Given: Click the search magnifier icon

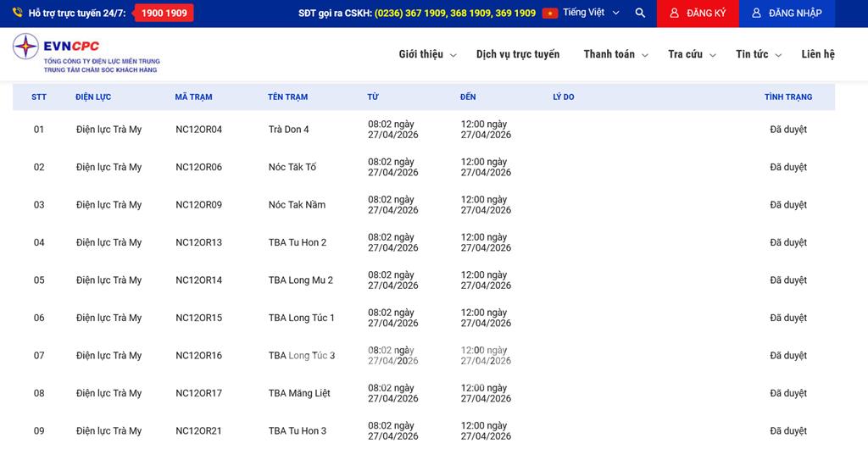Looking at the screenshot, I should tap(640, 14).
